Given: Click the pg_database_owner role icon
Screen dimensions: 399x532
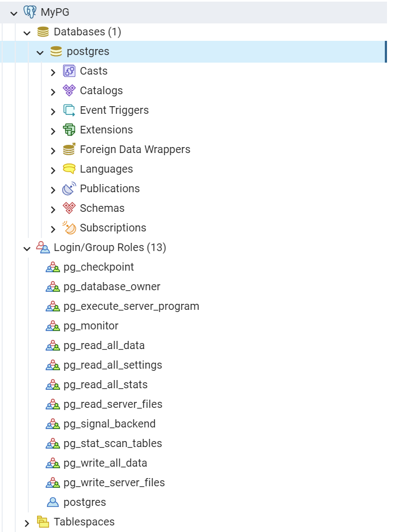Looking at the screenshot, I should click(x=53, y=287).
